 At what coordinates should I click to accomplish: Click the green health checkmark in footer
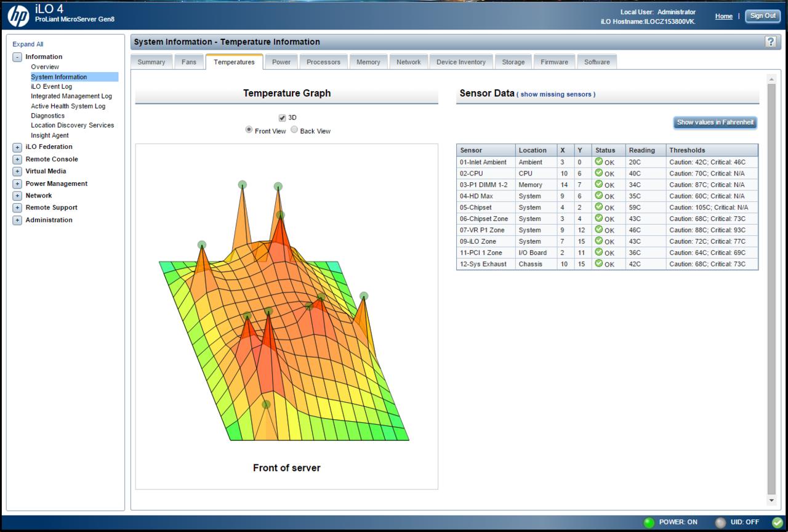point(777,523)
